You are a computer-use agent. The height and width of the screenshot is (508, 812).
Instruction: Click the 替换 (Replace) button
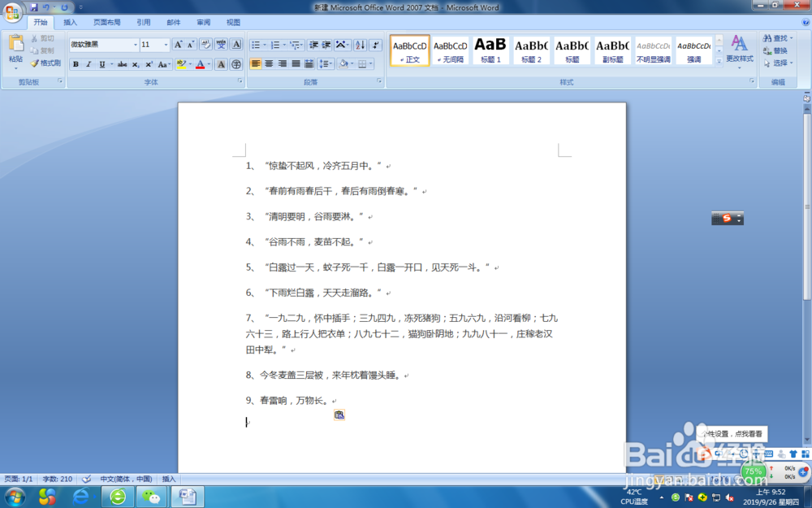tap(774, 50)
